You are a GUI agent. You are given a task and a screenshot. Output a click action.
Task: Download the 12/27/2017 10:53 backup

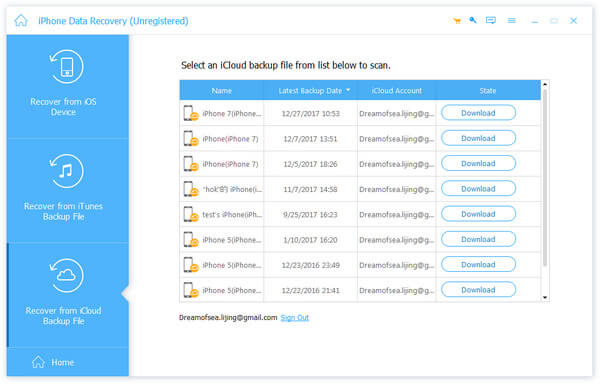pyautogui.click(x=478, y=113)
